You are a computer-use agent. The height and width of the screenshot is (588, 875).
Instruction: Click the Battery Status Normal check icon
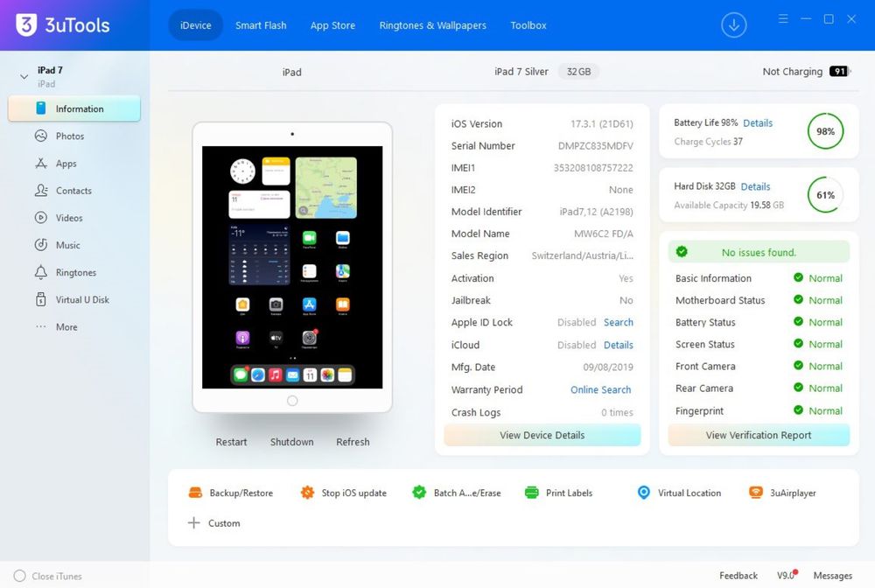coord(799,321)
